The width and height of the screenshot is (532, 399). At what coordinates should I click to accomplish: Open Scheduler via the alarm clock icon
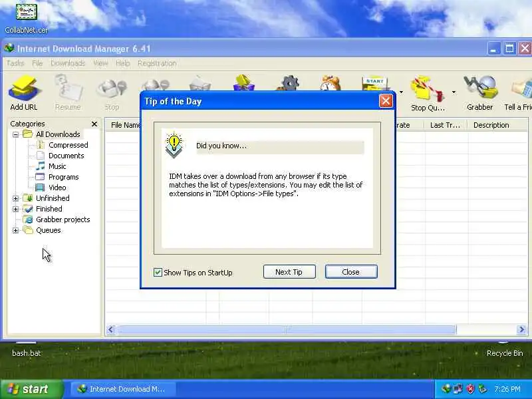pos(330,83)
